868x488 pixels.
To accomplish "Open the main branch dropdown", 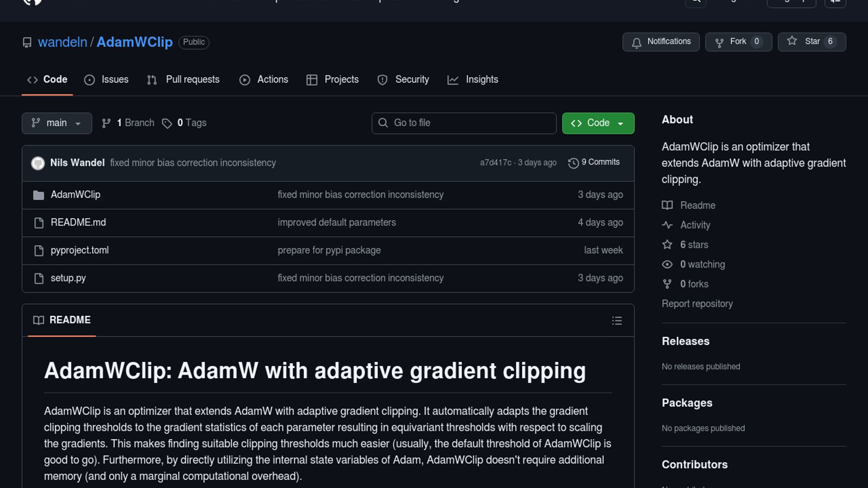I will pyautogui.click(x=57, y=123).
